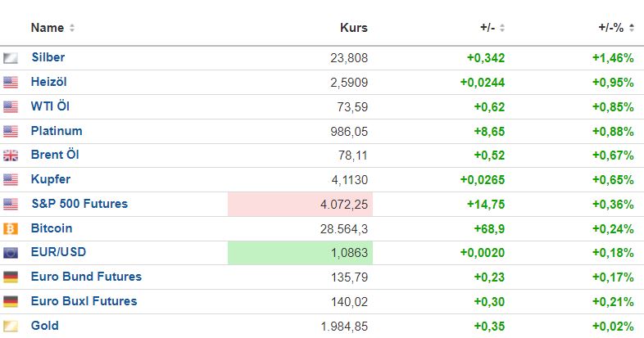Click the US flag icon beside Heizöl
This screenshot has width=644, height=338.
(x=11, y=83)
